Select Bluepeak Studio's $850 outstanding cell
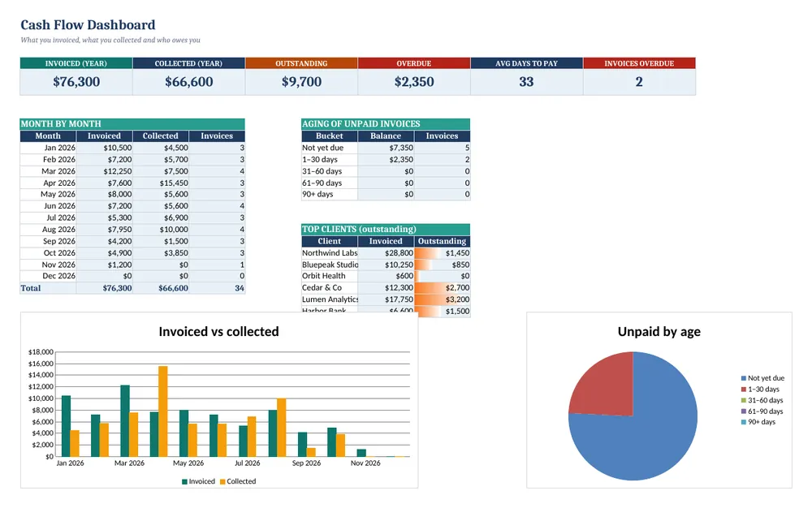This screenshot has height=508, width=812. point(443,265)
